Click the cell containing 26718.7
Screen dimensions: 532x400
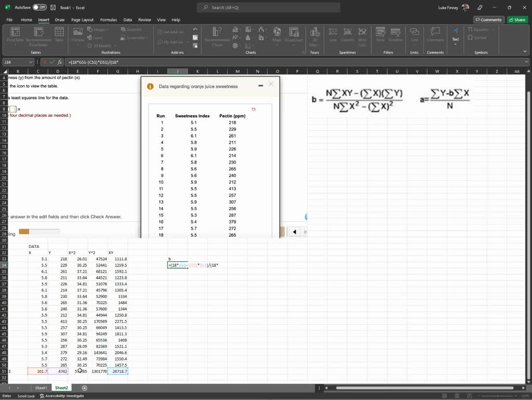[118, 371]
